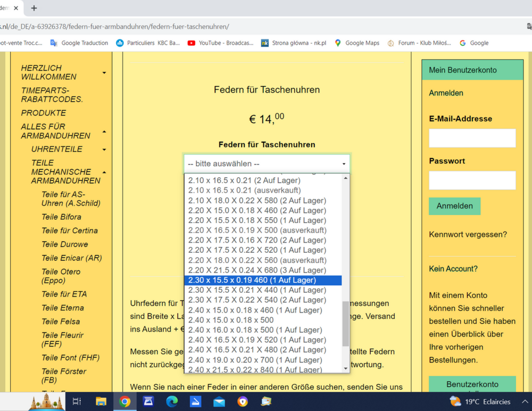
Task: Open the '-- bitte auswählen --' selection box
Action: tap(266, 163)
